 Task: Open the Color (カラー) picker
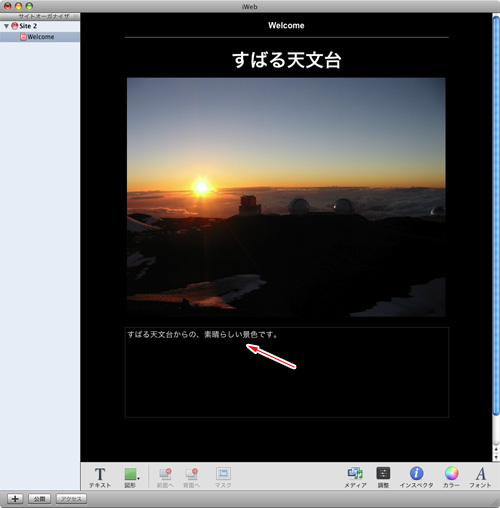[x=451, y=477]
